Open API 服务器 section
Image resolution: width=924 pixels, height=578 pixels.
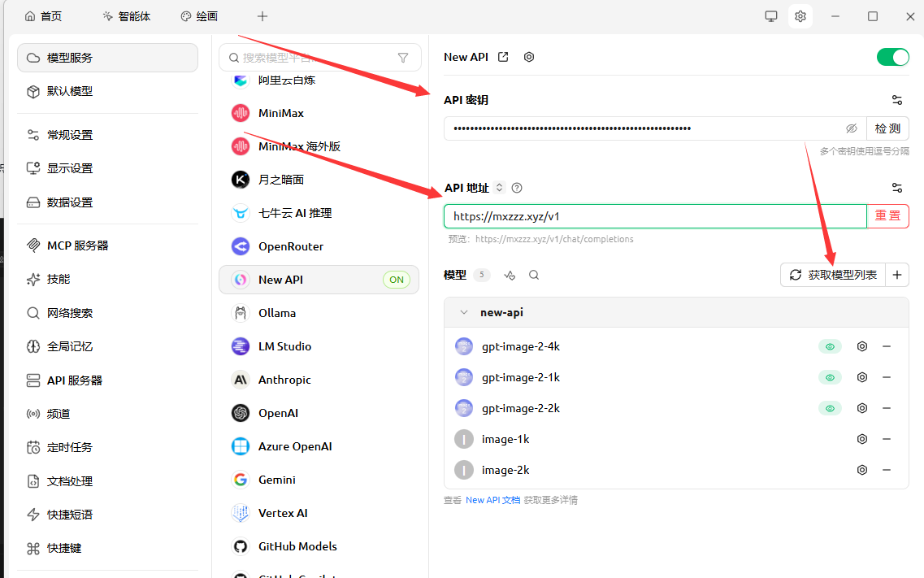point(108,380)
